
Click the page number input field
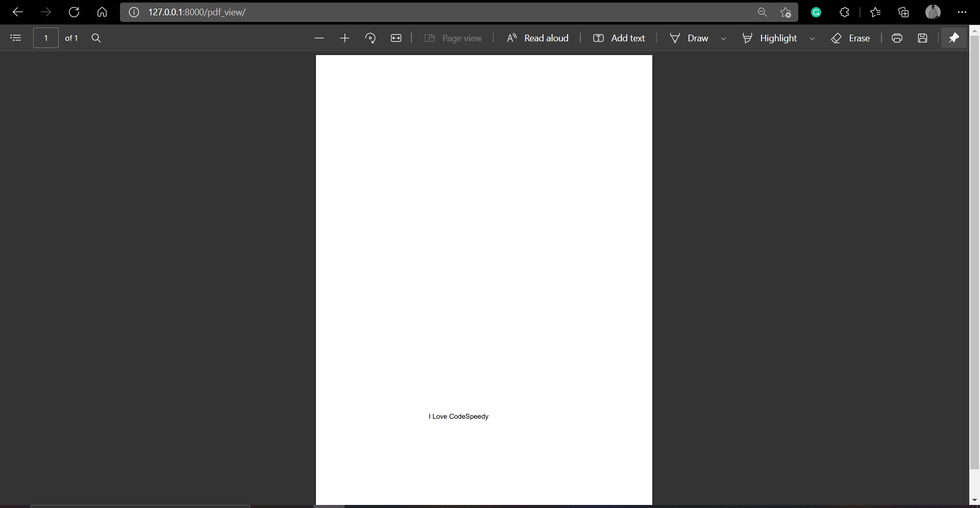coord(46,38)
